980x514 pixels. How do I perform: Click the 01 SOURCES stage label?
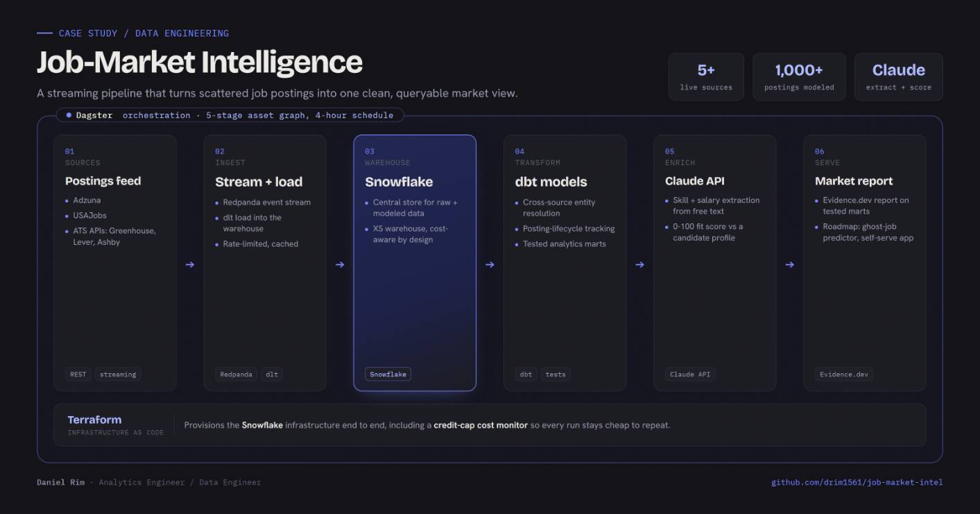[83, 157]
